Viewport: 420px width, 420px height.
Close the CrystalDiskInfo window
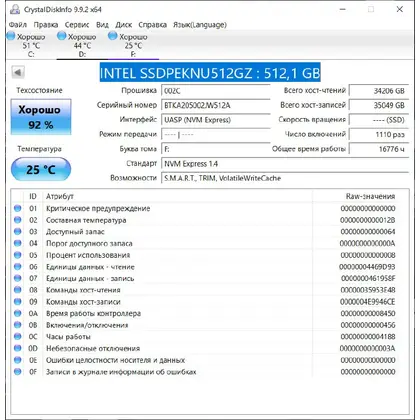point(400,9)
